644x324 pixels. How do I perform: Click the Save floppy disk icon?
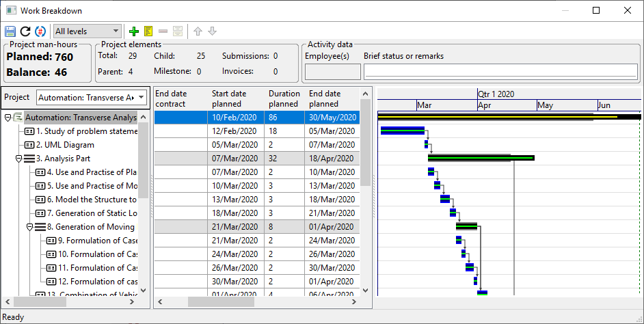tap(10, 31)
